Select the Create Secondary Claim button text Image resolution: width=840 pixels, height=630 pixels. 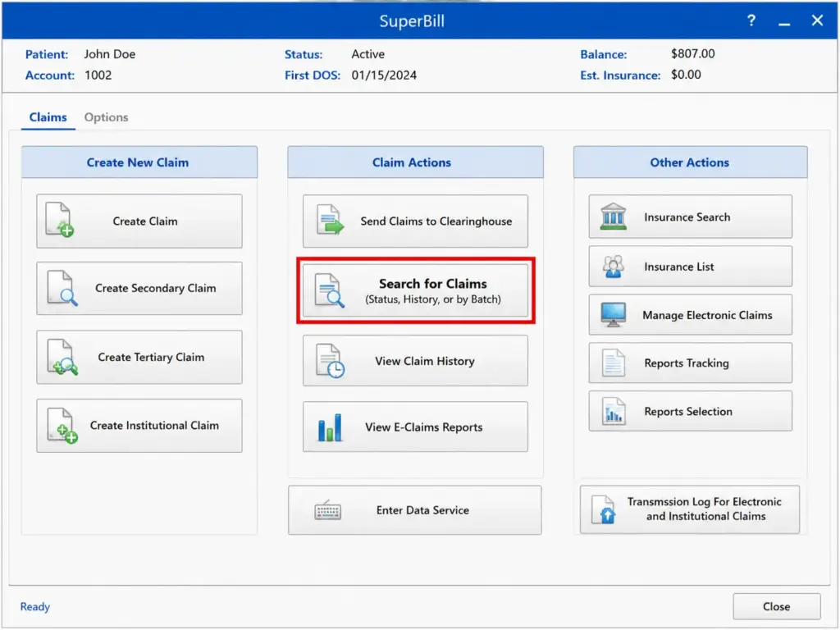tap(155, 288)
